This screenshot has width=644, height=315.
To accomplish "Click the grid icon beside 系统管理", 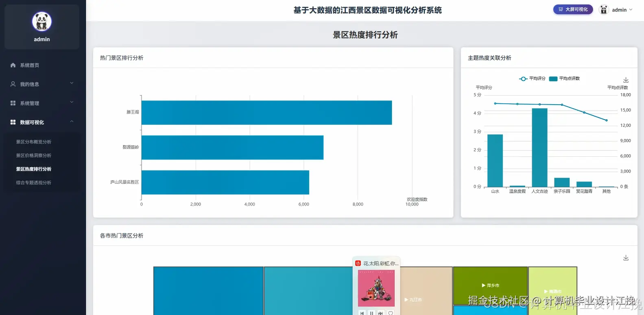I will (x=13, y=103).
